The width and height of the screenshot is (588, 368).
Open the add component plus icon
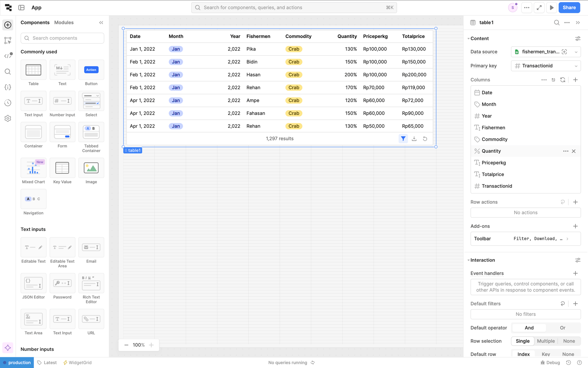8,25
